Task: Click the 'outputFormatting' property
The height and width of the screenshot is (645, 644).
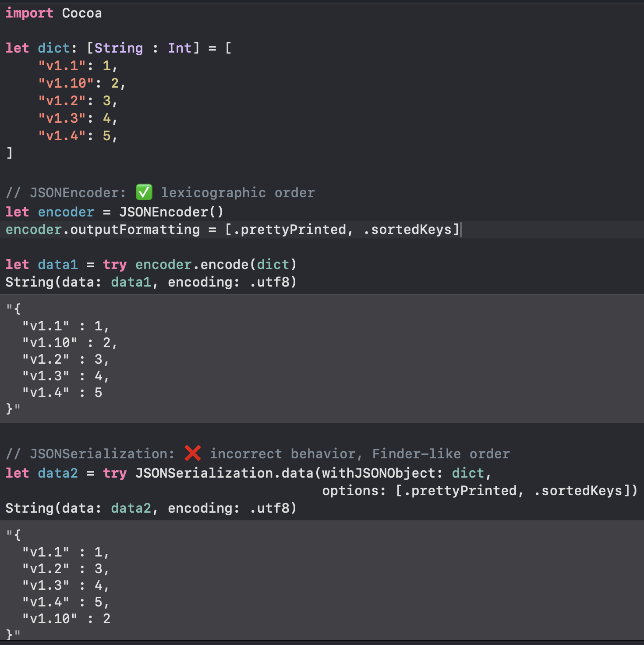Action: point(135,230)
